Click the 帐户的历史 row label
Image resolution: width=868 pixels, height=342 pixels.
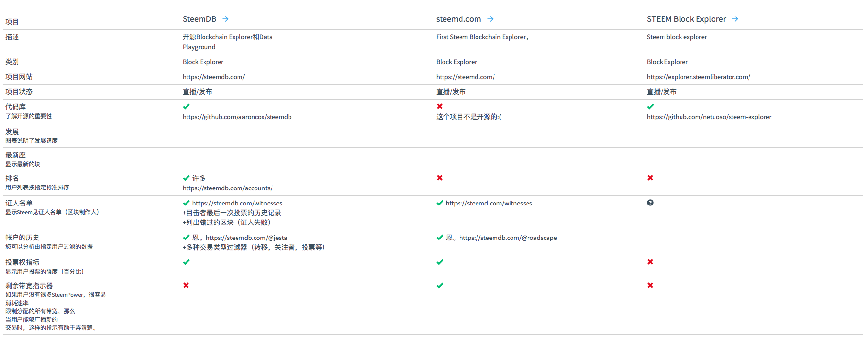pyautogui.click(x=22, y=238)
